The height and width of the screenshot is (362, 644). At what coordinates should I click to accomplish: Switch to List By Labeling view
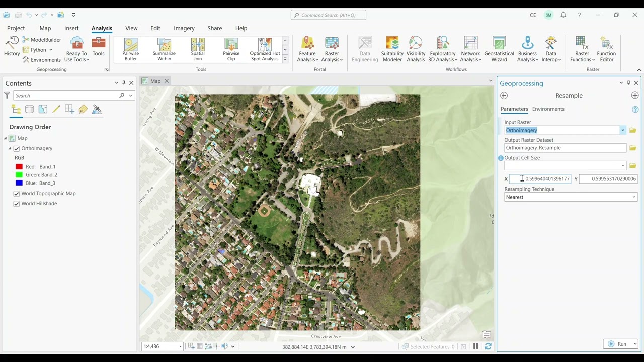coord(83,109)
